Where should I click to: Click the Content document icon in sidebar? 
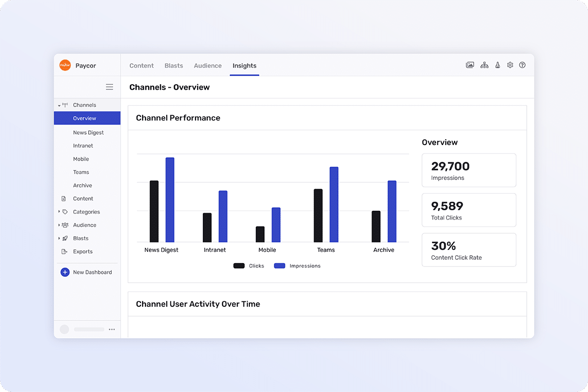(63, 198)
